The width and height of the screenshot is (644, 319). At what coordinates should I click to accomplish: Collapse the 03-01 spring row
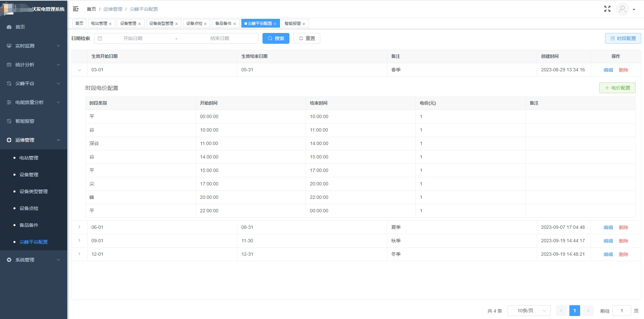(x=79, y=70)
